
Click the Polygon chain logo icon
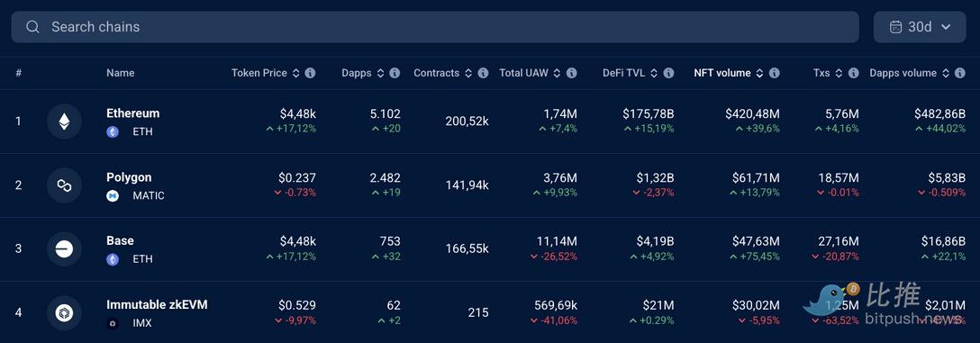click(x=64, y=185)
